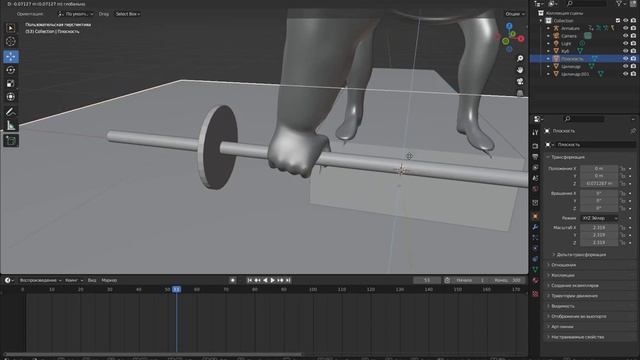Open the View Layer properties tab
Viewport: 640px width, 360px height.
pyautogui.click(x=536, y=167)
